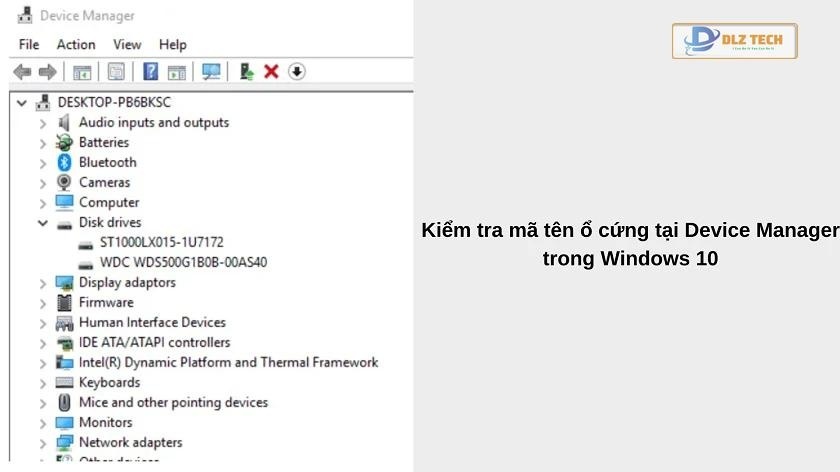
Task: Click the Computer monitor icon
Action: 64,203
